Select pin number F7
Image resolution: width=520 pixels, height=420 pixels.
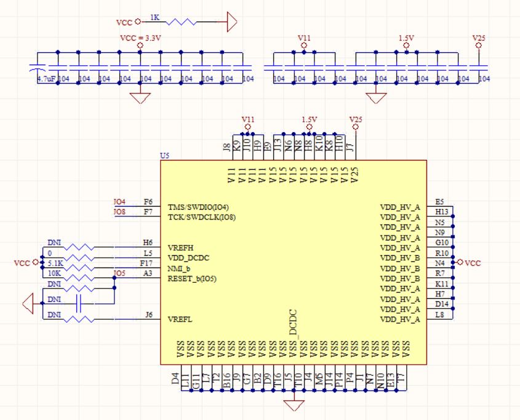148,212
